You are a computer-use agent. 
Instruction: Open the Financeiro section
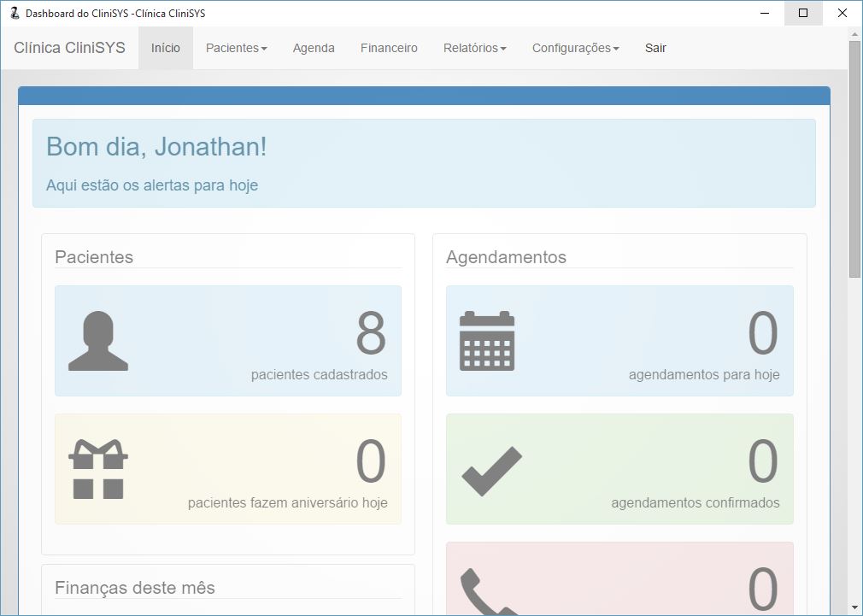coord(389,48)
